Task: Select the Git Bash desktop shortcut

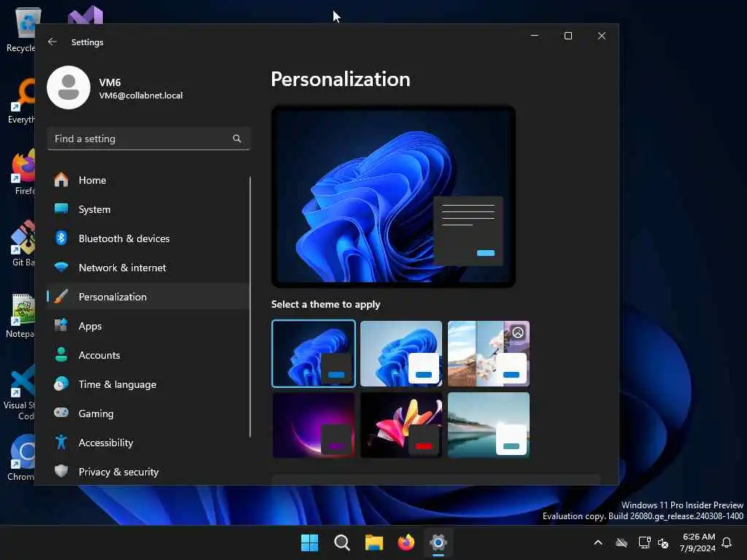Action: click(22, 244)
